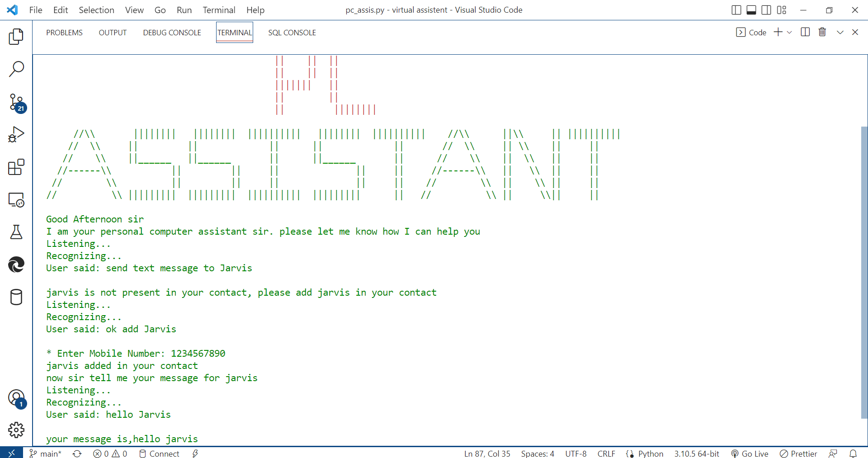Open the View menu
Screen dimensions: 868x458
(x=134, y=10)
